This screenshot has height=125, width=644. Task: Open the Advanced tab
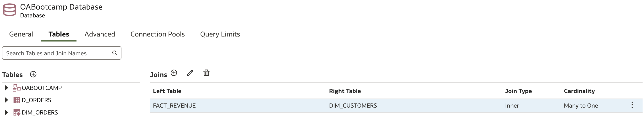pos(100,34)
